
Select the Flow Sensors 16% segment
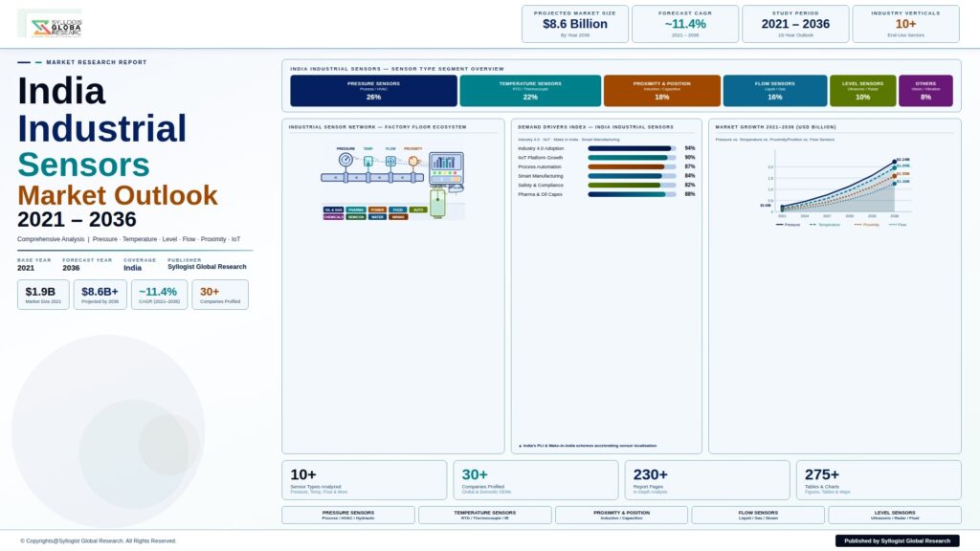[x=774, y=91]
